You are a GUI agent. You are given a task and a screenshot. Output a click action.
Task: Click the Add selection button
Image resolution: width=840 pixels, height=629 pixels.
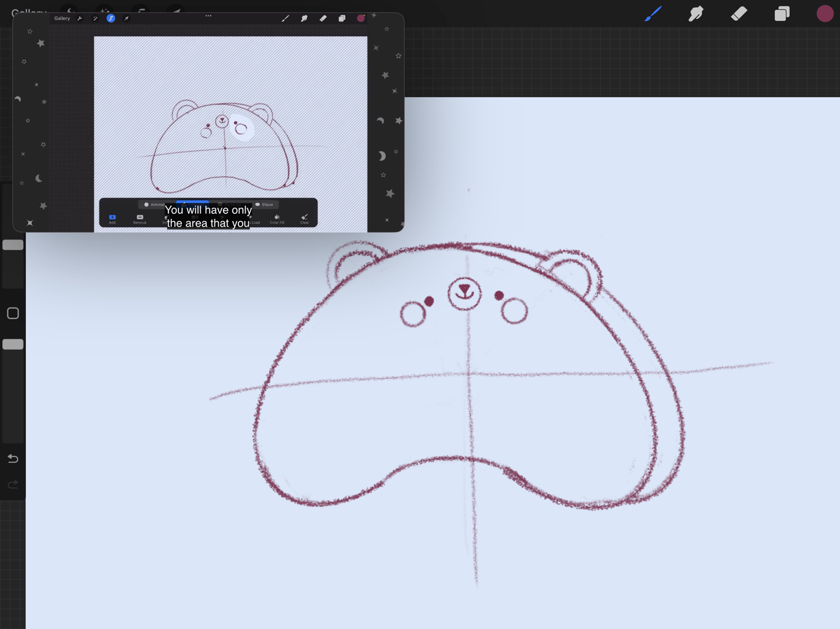[x=112, y=219]
